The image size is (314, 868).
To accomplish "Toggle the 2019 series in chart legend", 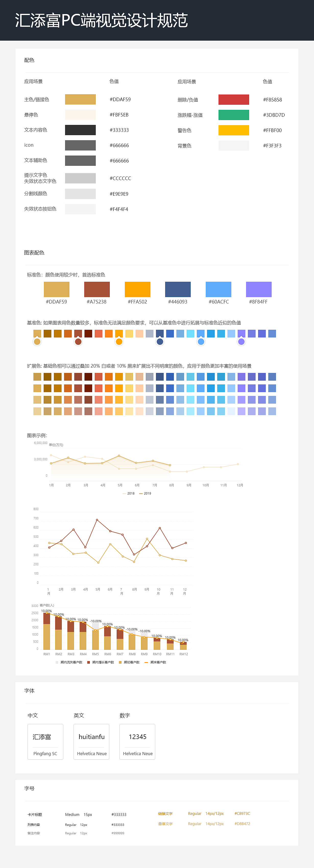I will tap(145, 493).
